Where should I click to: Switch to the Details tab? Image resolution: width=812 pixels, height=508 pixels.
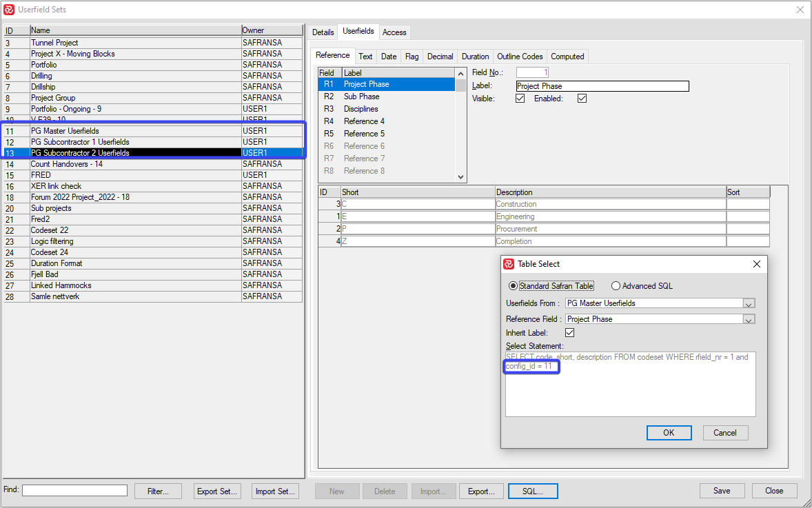click(x=323, y=32)
